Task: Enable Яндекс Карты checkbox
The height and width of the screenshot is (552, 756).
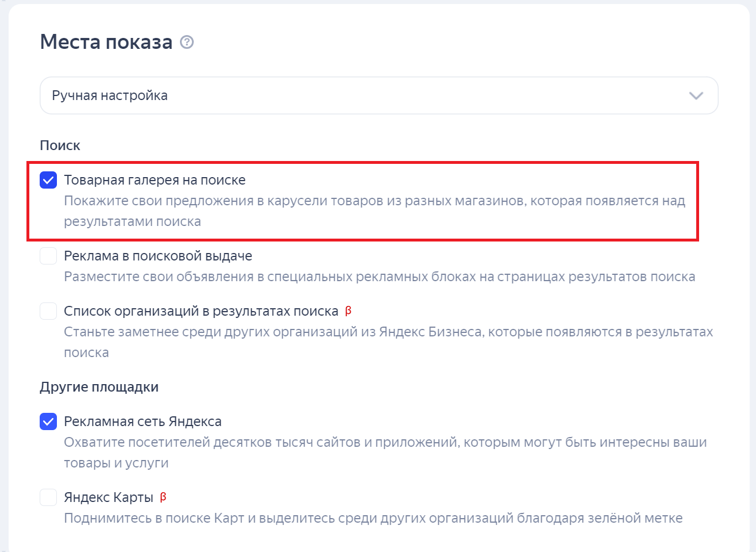Action: coord(48,497)
